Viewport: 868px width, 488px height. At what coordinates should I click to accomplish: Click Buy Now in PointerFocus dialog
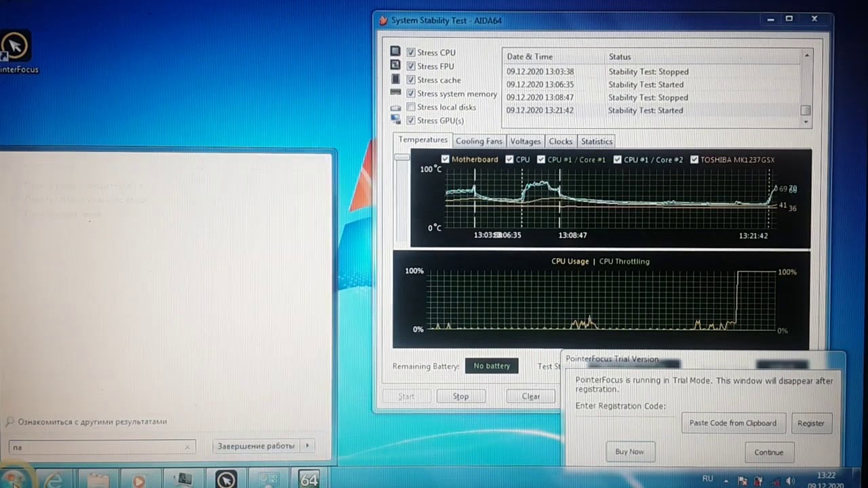click(x=629, y=451)
